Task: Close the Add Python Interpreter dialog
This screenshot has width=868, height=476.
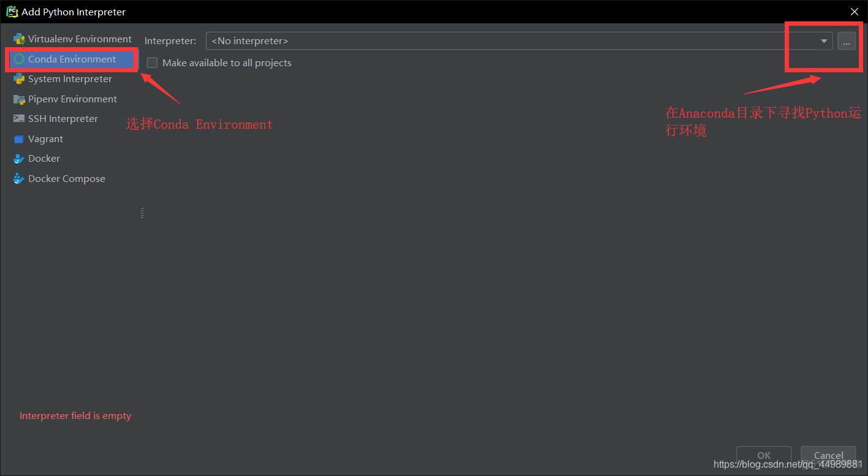Action: tap(855, 12)
